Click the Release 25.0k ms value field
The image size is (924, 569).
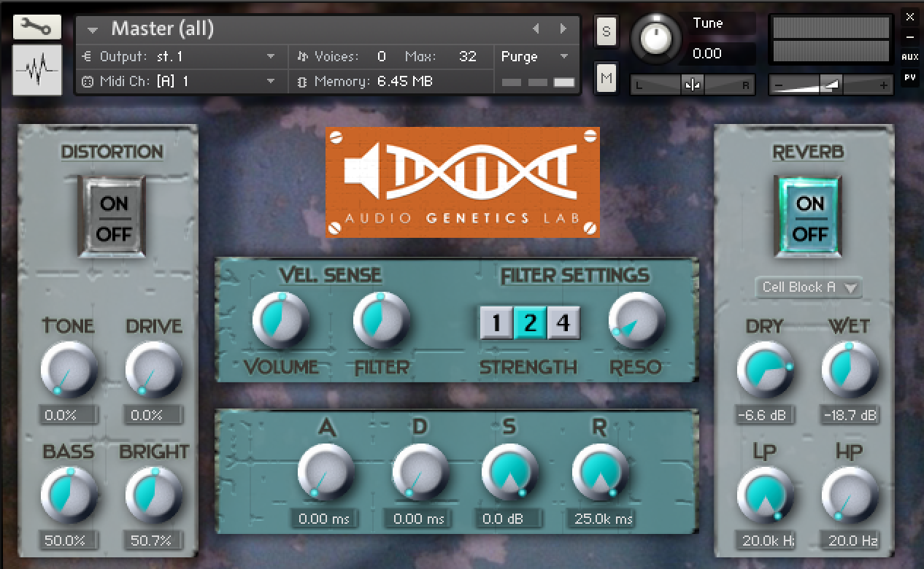pos(601,519)
